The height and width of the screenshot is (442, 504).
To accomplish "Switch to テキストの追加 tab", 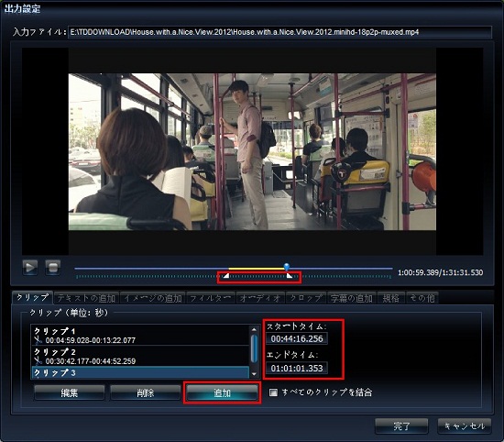I will pyautogui.click(x=86, y=298).
